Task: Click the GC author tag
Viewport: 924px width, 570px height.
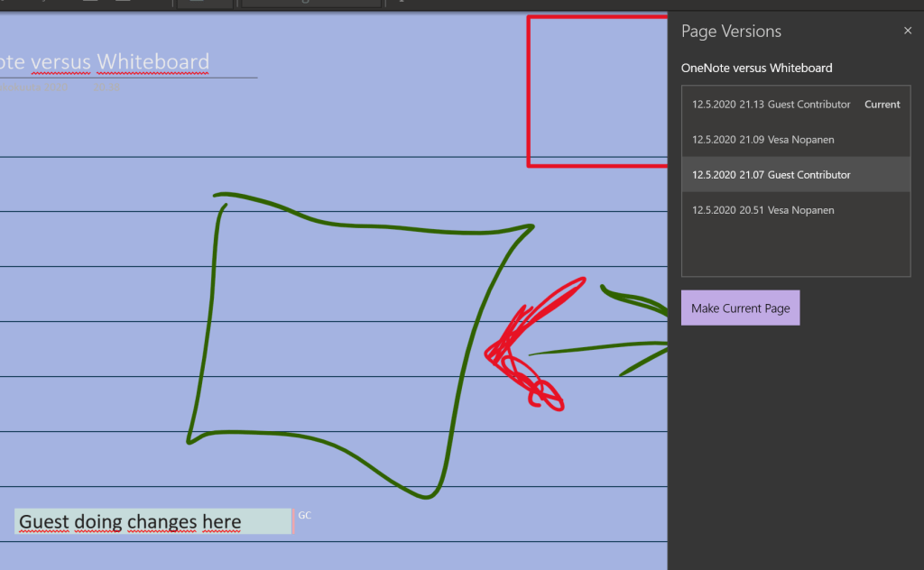Action: click(305, 516)
